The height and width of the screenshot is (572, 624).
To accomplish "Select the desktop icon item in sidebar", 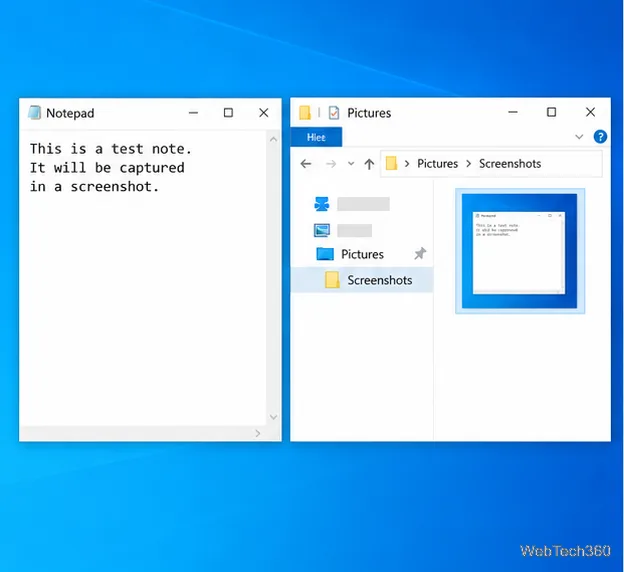I will 322,230.
